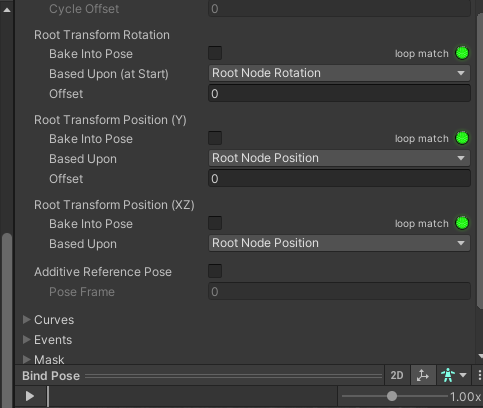Click the Rotation loop match green indicator
The width and height of the screenshot is (483, 408).
coord(462,53)
